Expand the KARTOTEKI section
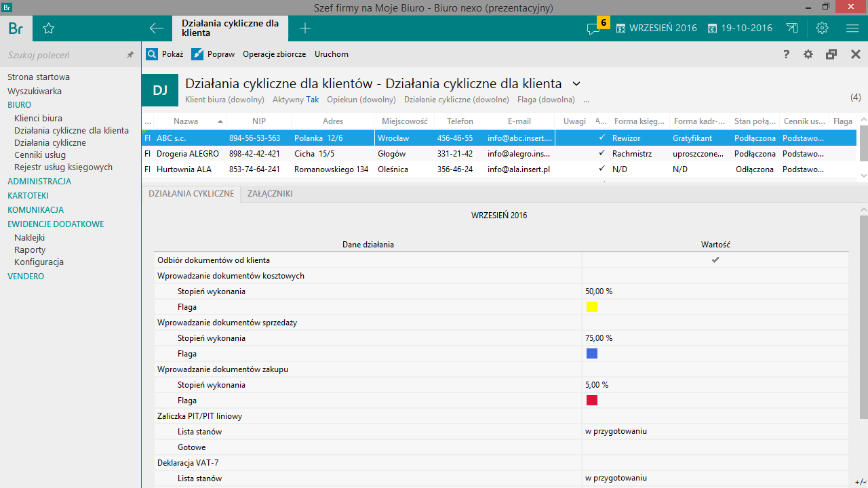 [x=28, y=196]
